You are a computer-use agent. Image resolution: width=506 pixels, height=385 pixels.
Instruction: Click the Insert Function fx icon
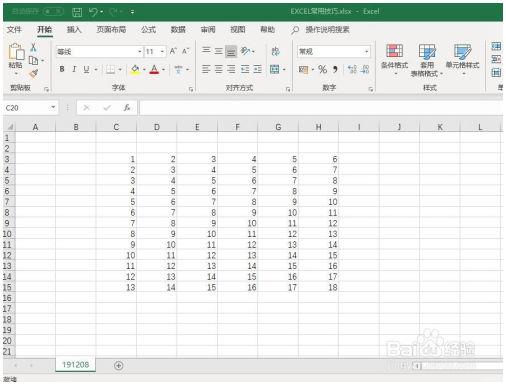[x=127, y=108]
